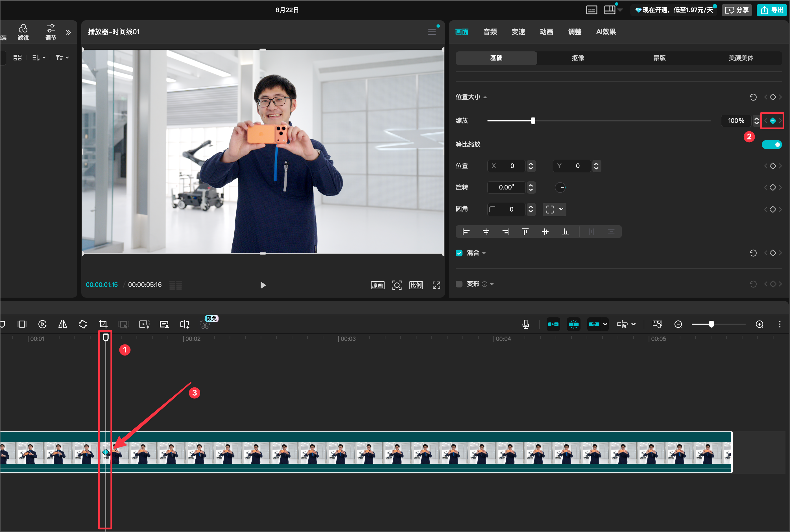Enter fullscreen preview mode

tap(436, 285)
